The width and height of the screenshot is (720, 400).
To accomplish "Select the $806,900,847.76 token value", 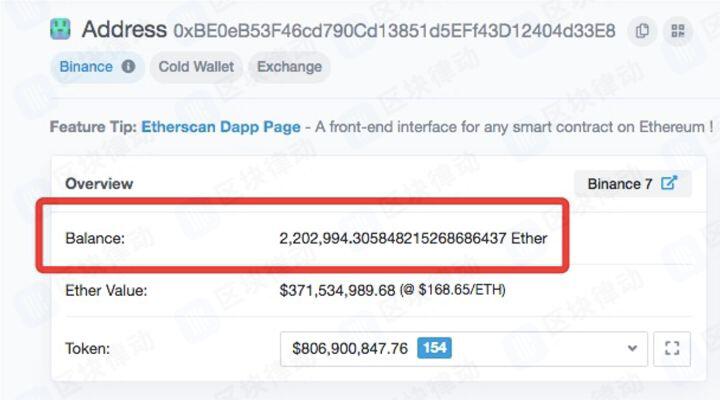I will [x=350, y=349].
